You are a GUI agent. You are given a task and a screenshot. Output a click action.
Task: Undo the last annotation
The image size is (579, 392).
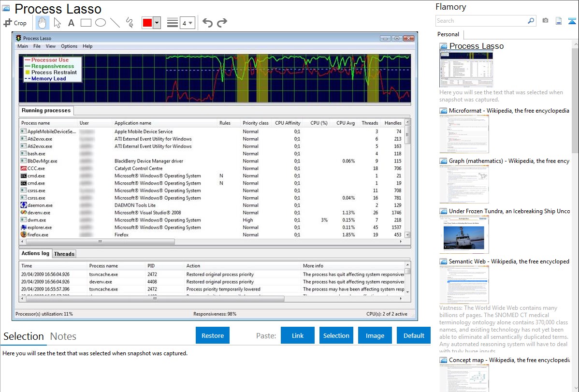pyautogui.click(x=207, y=23)
